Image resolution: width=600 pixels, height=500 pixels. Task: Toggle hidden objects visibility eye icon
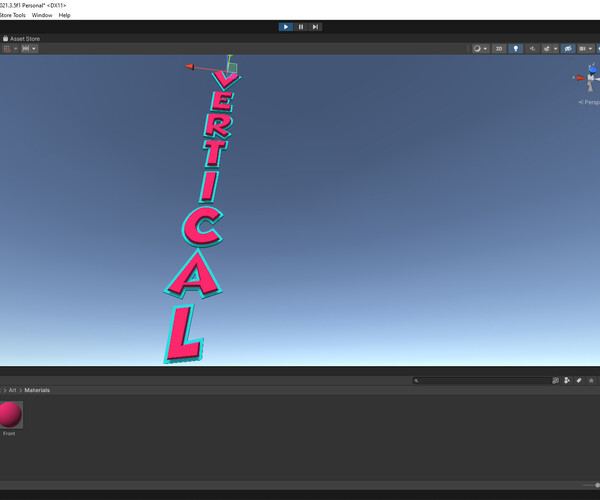pos(568,49)
